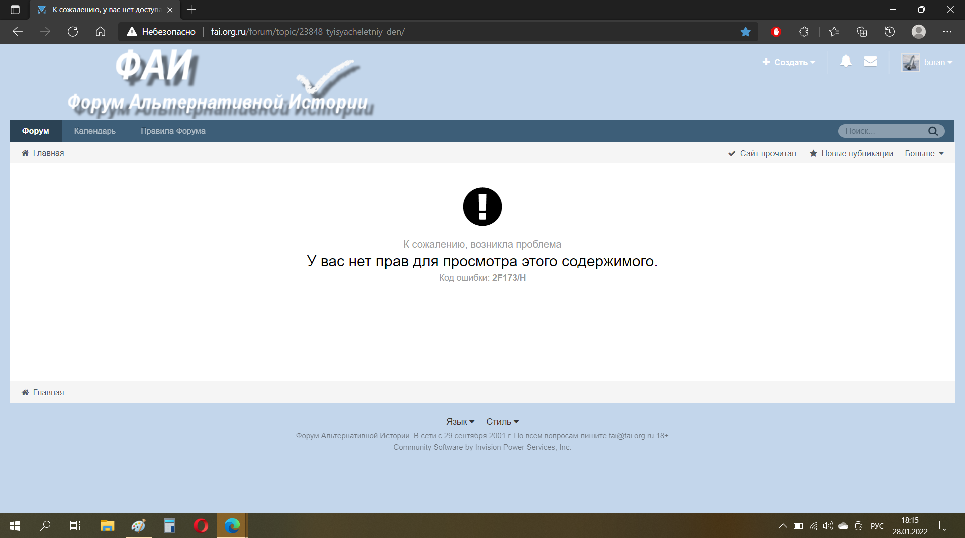Viewport: 965px width, 538px height.
Task: Open the buran user account menu
Action: pos(927,62)
